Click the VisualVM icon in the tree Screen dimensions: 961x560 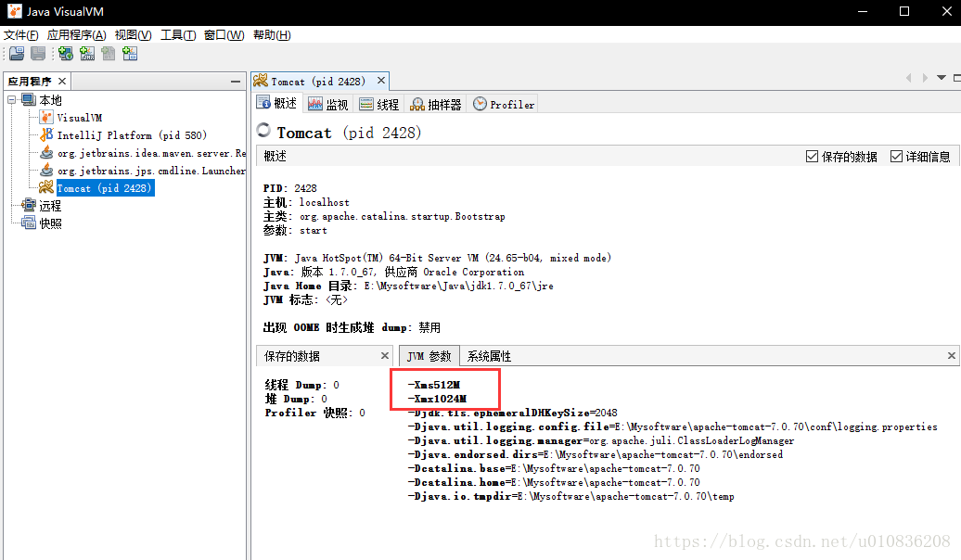46,117
